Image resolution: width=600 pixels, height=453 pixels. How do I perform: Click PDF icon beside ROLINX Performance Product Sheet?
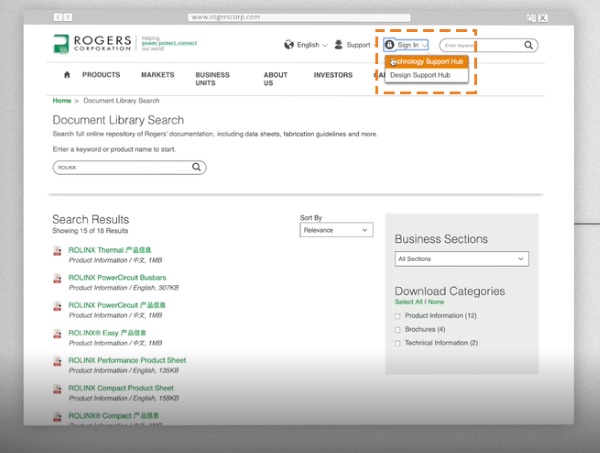[57, 361]
